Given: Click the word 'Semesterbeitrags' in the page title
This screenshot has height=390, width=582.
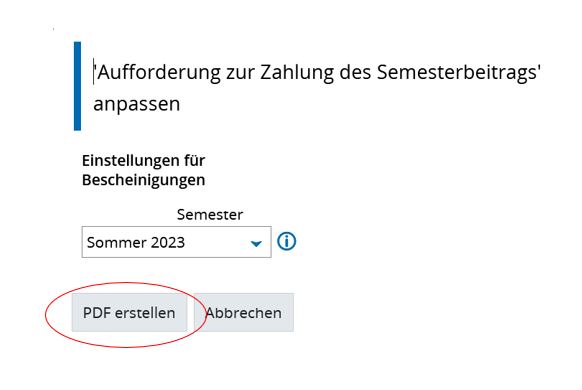Looking at the screenshot, I should pyautogui.click(x=457, y=72).
